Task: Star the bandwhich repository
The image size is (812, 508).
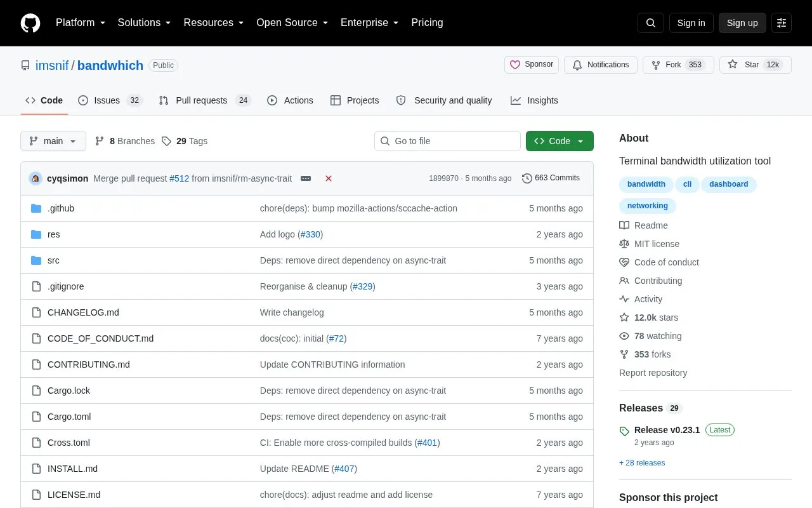Action: (756, 65)
